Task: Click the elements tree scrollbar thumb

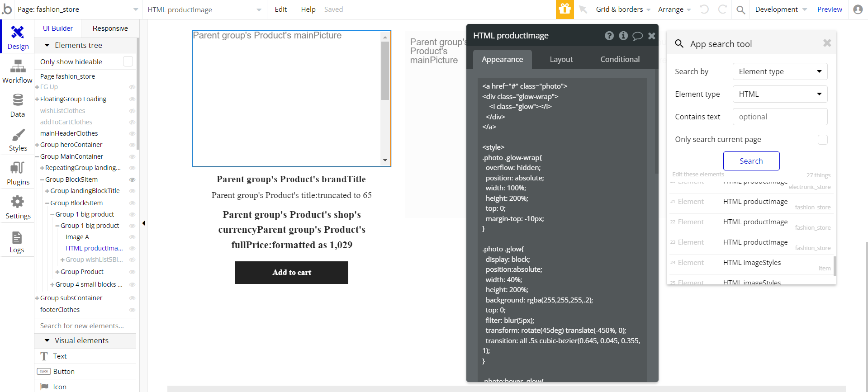Action: (138, 94)
